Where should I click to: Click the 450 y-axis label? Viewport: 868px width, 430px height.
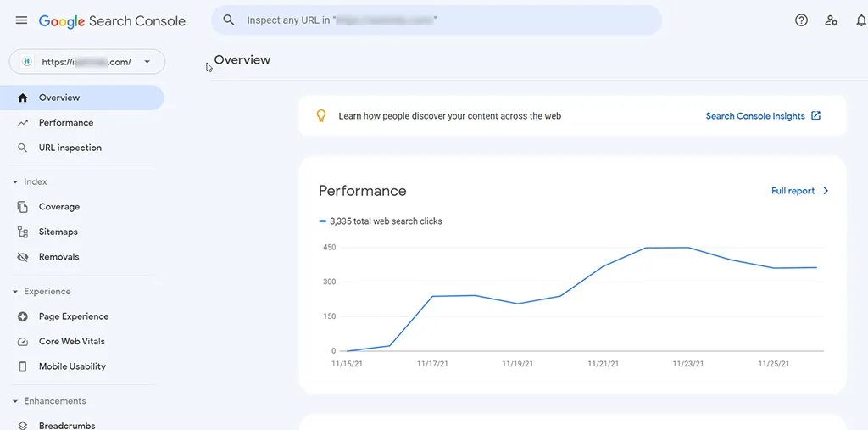coord(330,247)
